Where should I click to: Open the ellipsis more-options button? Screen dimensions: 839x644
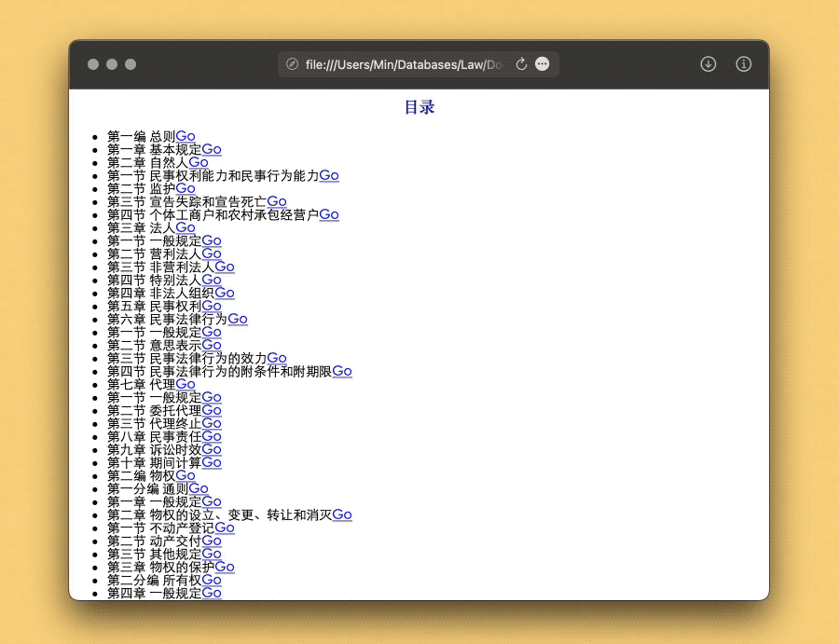click(542, 64)
